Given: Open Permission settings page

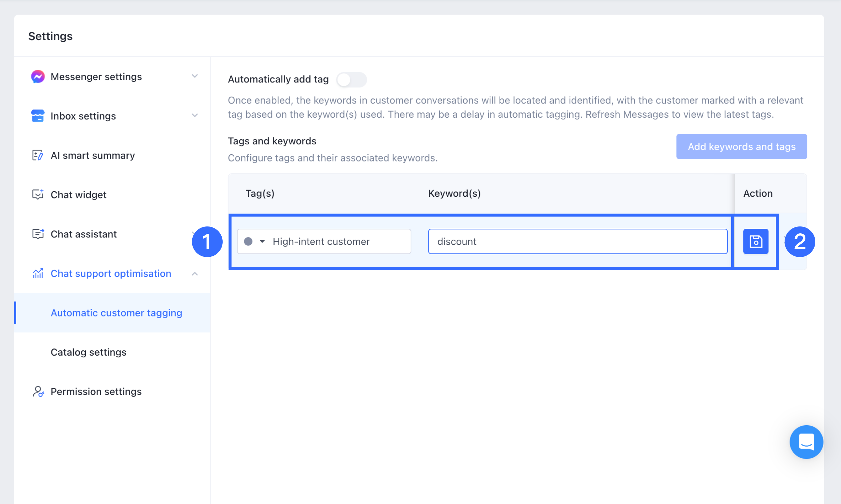Looking at the screenshot, I should [96, 392].
